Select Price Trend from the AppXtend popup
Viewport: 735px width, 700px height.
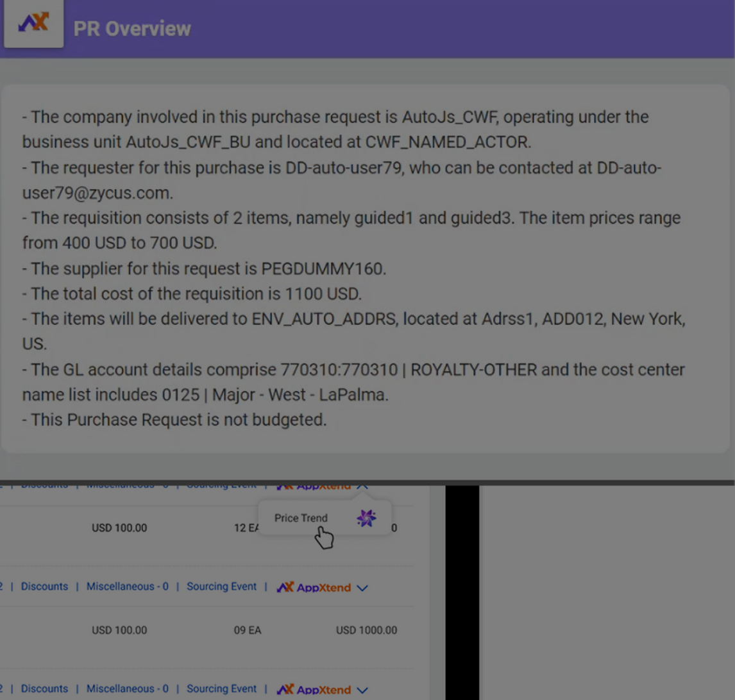point(301,518)
